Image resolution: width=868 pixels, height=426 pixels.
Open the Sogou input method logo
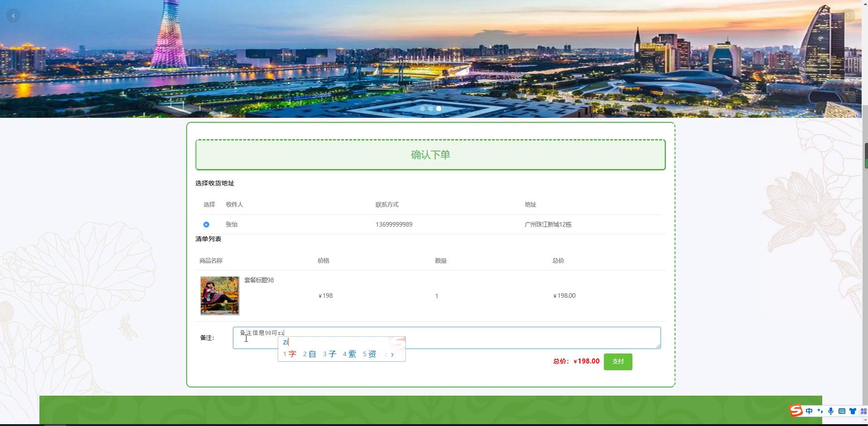796,411
